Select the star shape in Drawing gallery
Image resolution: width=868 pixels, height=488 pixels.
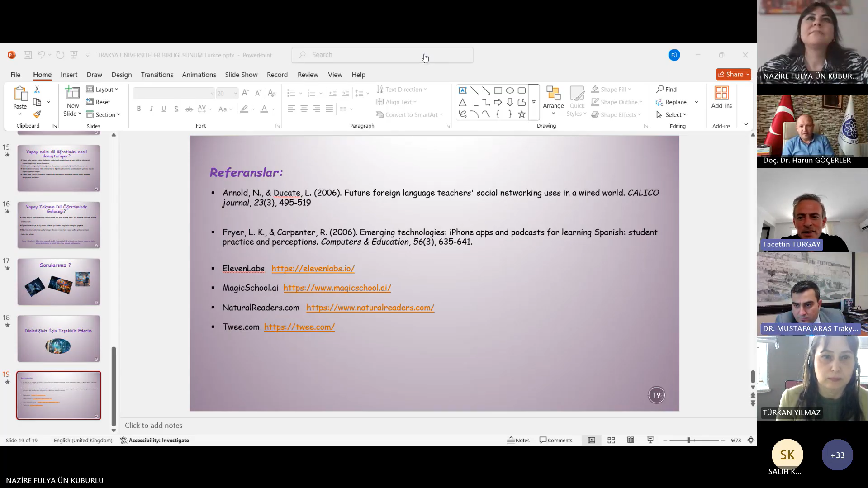(522, 114)
